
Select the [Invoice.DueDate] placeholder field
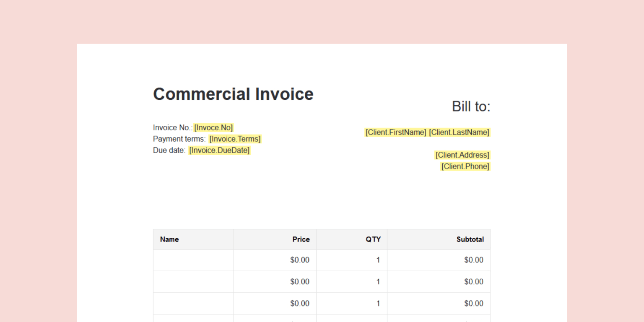click(x=219, y=150)
